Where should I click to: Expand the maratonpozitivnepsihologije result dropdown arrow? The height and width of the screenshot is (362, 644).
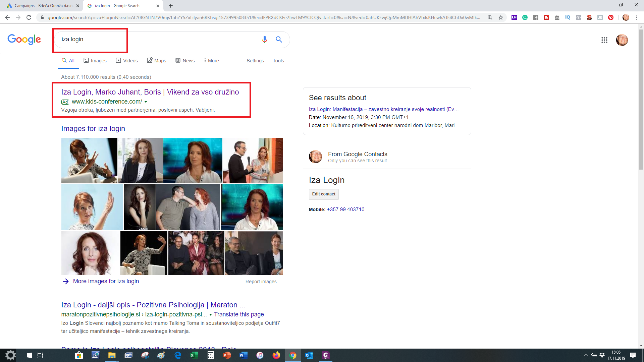[x=211, y=315]
